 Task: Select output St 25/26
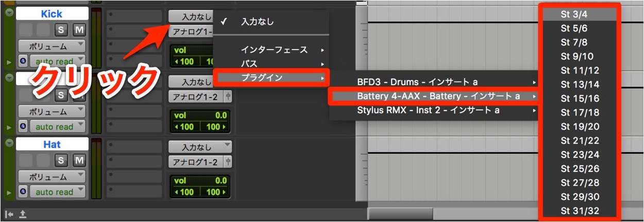580,168
